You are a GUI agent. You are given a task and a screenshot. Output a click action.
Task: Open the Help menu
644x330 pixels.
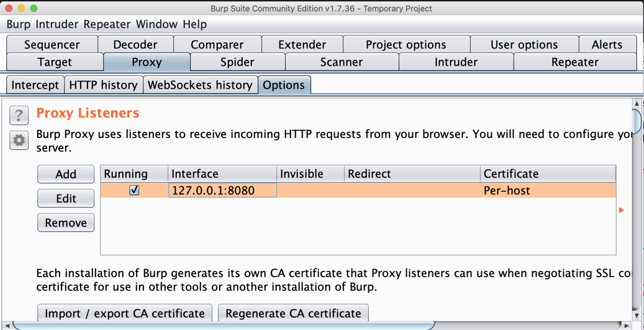click(194, 24)
